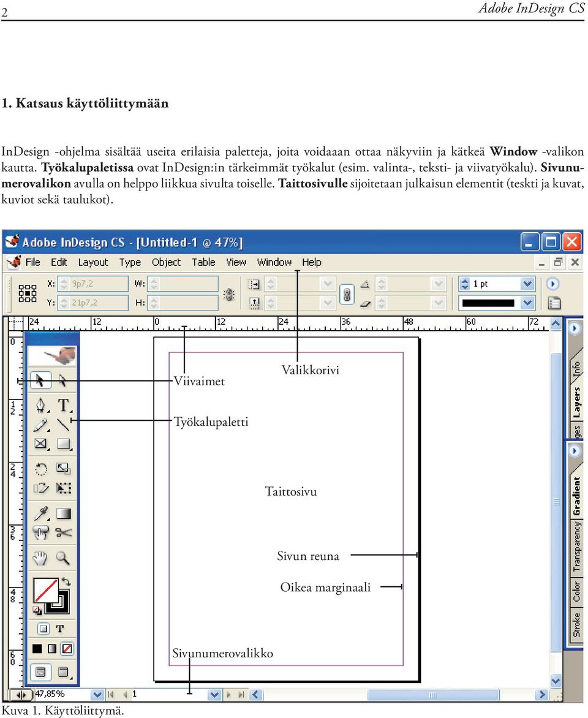Screen dimensions: 588x718
Task: Go to previous page arrow
Action: (x=124, y=695)
